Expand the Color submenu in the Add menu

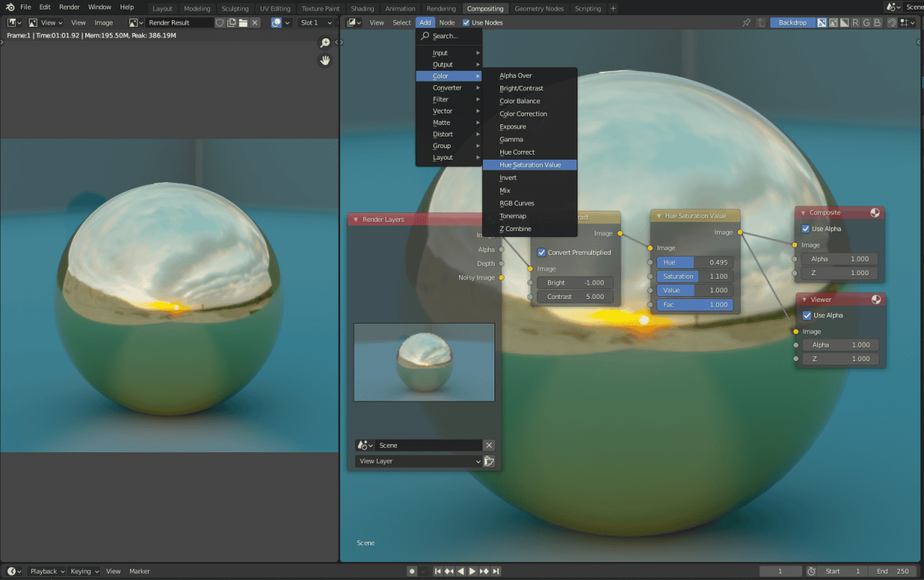442,76
